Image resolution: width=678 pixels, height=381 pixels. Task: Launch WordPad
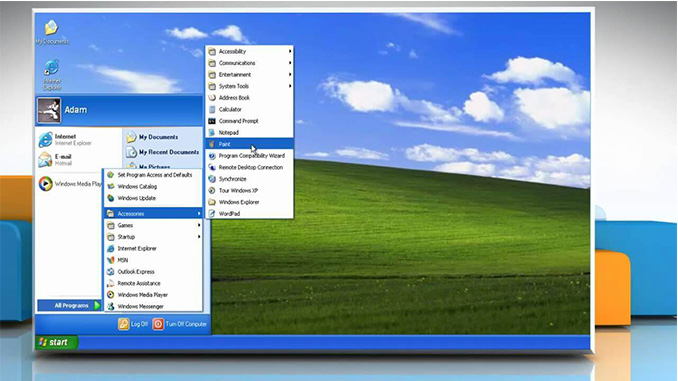[x=249, y=214]
